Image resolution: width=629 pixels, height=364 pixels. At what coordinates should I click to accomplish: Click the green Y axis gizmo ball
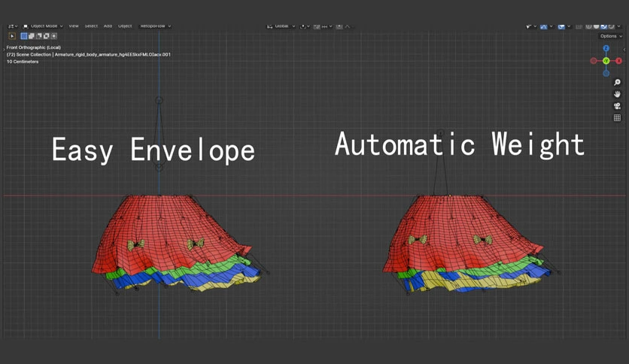tap(606, 61)
